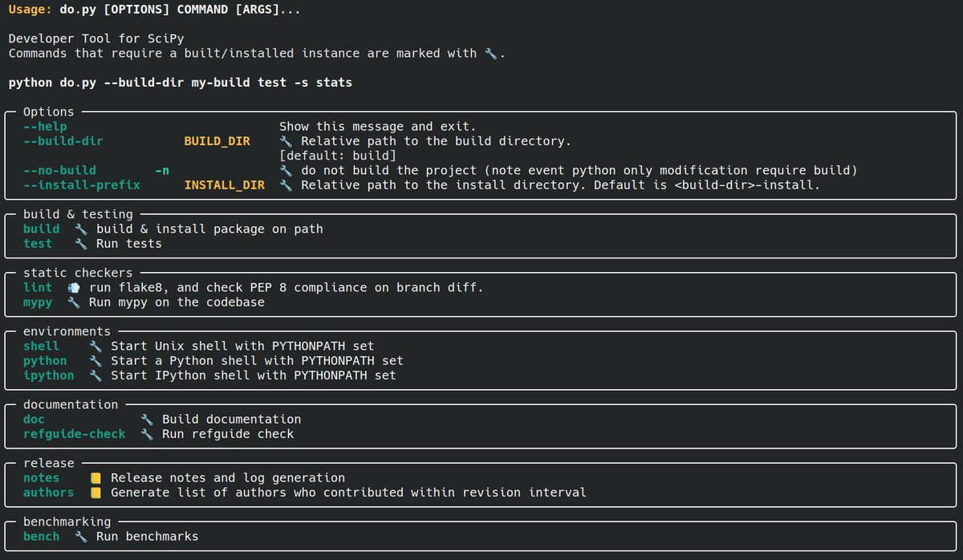Click the 'environments' section heading
963x560 pixels.
pyautogui.click(x=67, y=331)
